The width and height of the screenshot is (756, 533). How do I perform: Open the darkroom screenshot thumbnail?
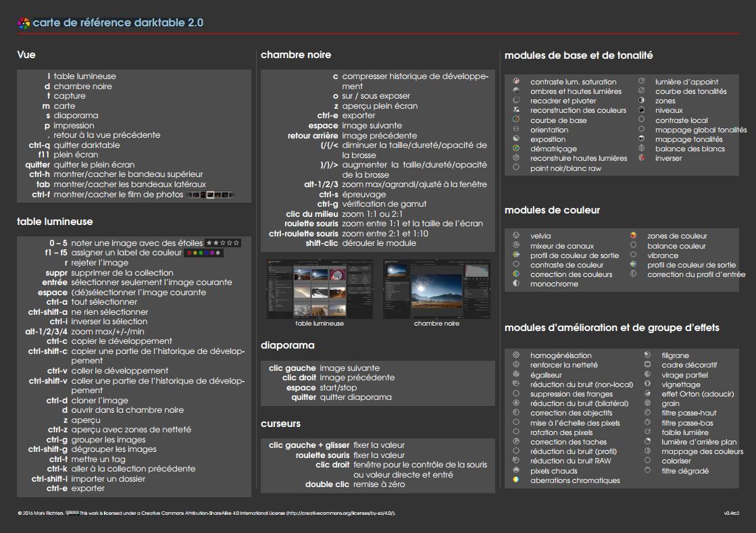[x=437, y=289]
